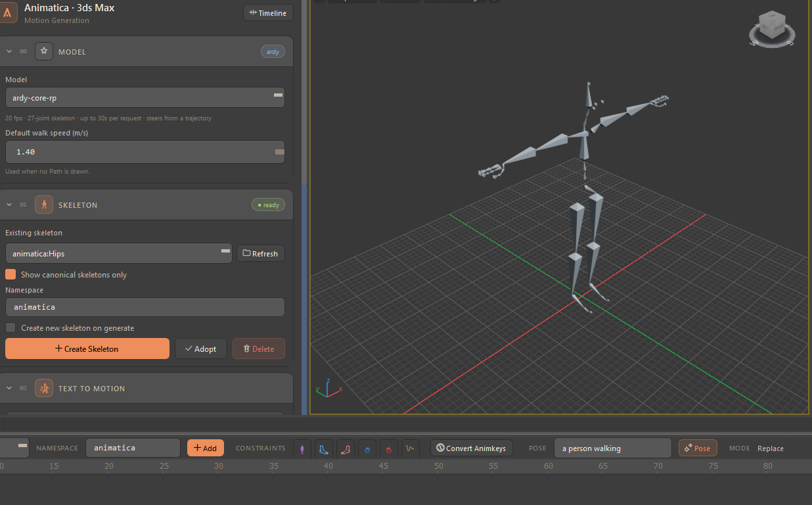The image size is (812, 505).
Task: Open the Existing skeleton animatica:Hips dropdown
Action: pos(119,253)
